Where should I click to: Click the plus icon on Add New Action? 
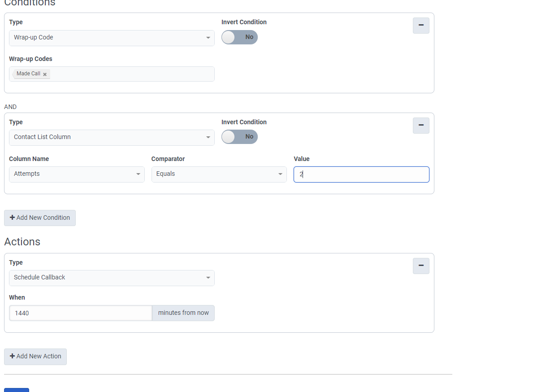coord(12,356)
